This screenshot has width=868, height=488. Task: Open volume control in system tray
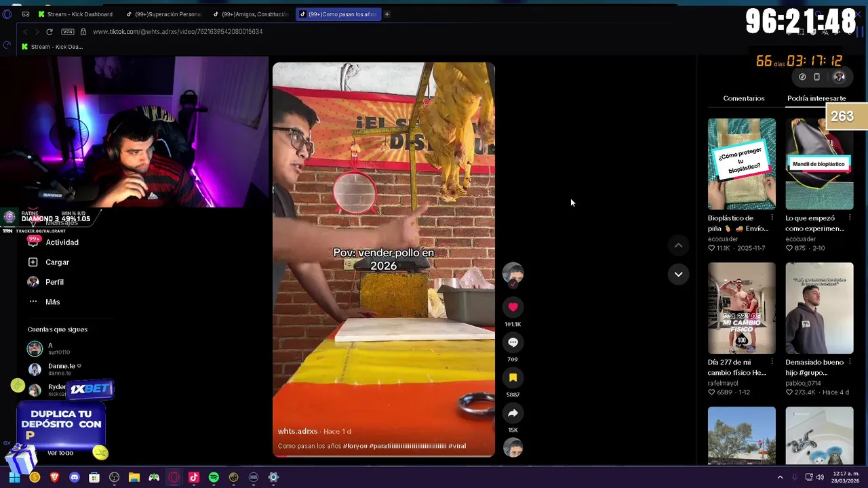tap(820, 477)
